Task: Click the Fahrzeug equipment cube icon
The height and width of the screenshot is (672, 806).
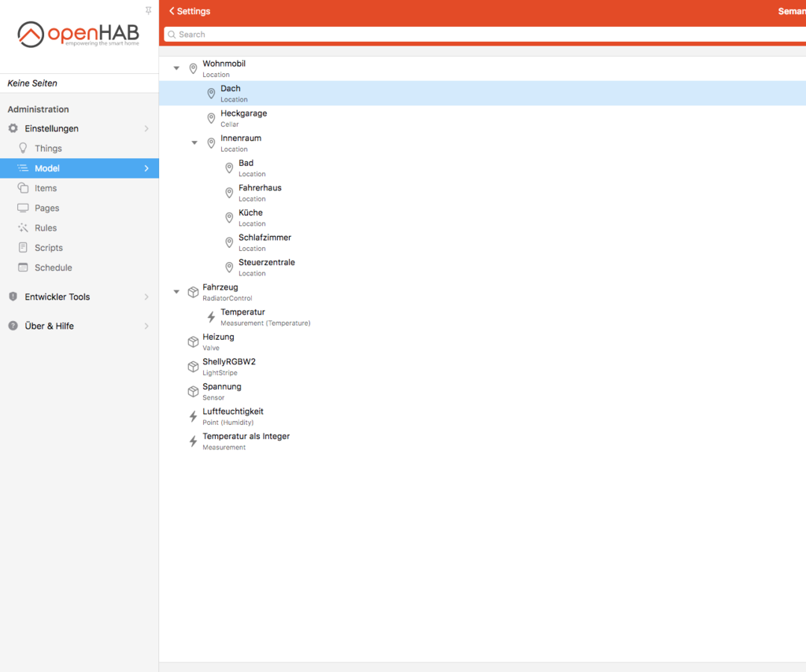Action: coord(194,292)
